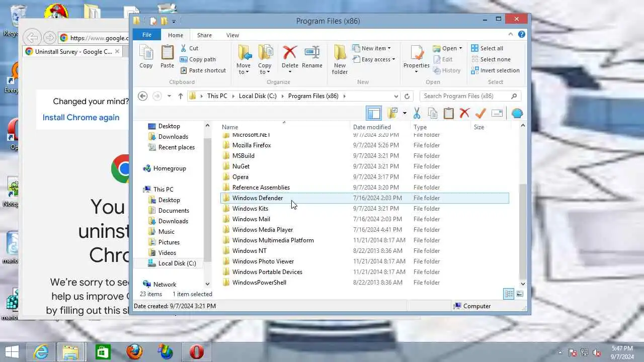Create a New folder from the ribbon
Screen dimensions: 644x362
pos(340,60)
